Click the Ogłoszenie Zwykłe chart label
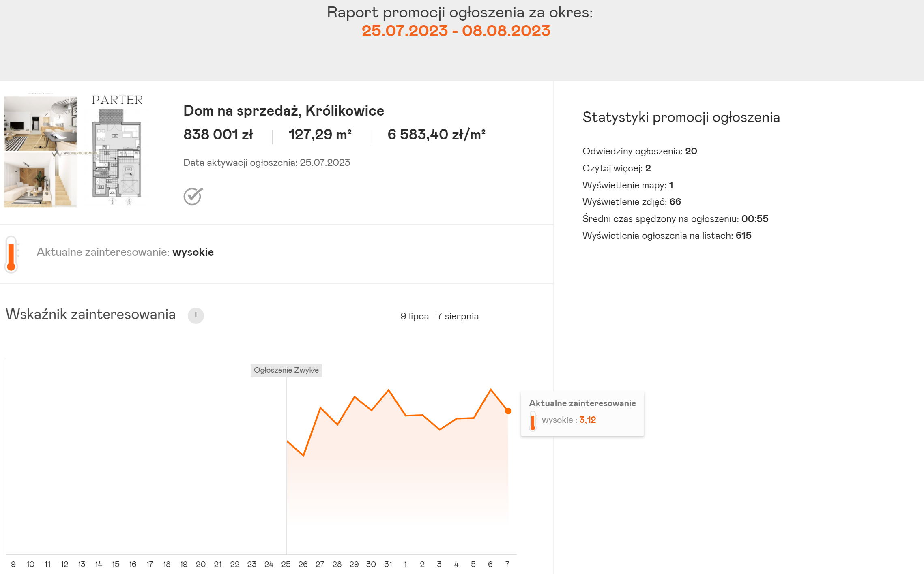The image size is (924, 574). [286, 370]
